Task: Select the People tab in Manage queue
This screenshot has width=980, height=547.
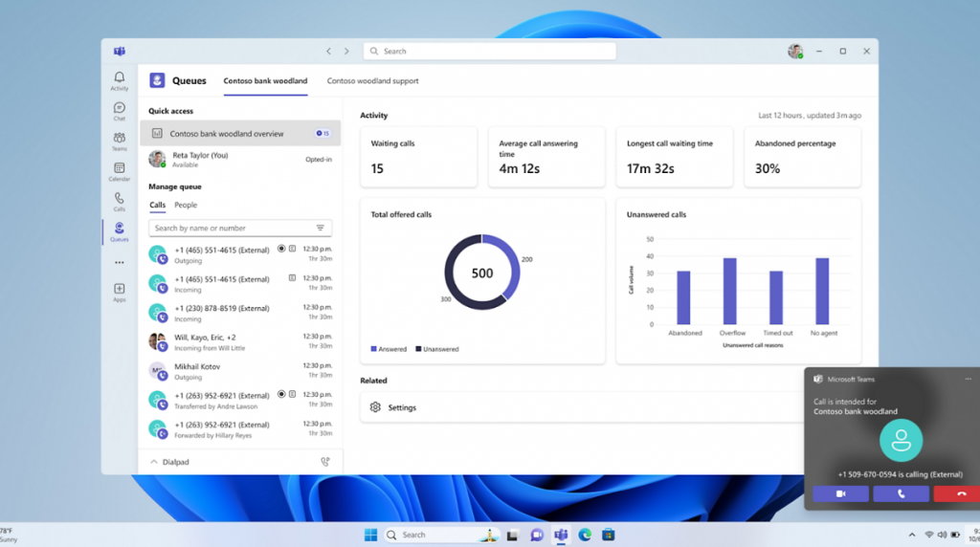Action: (x=186, y=205)
